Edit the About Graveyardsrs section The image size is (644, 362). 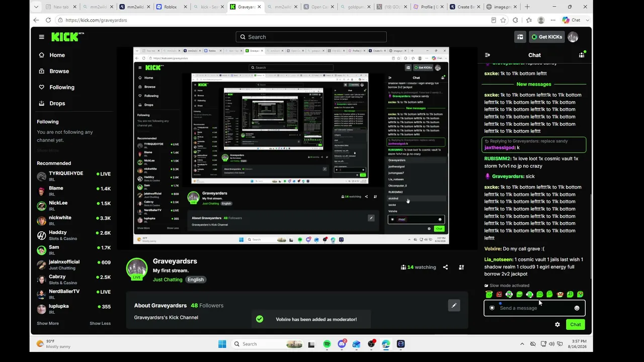[x=454, y=305]
